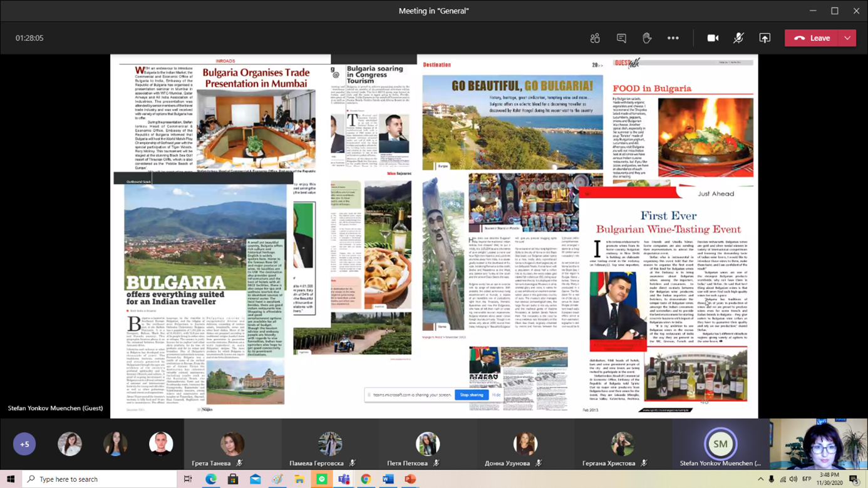This screenshot has width=868, height=488.
Task: Click Hide in the sharing notice bar
Action: [497, 395]
